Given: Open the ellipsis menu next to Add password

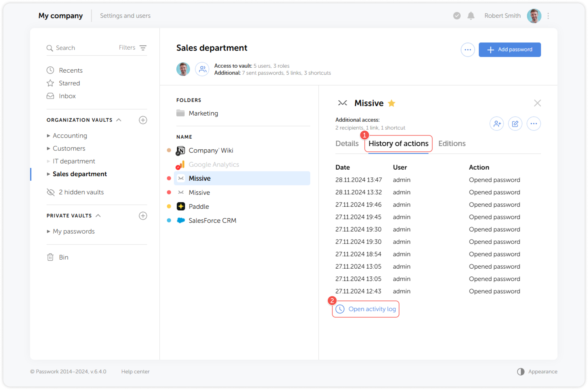Looking at the screenshot, I should pyautogui.click(x=468, y=50).
